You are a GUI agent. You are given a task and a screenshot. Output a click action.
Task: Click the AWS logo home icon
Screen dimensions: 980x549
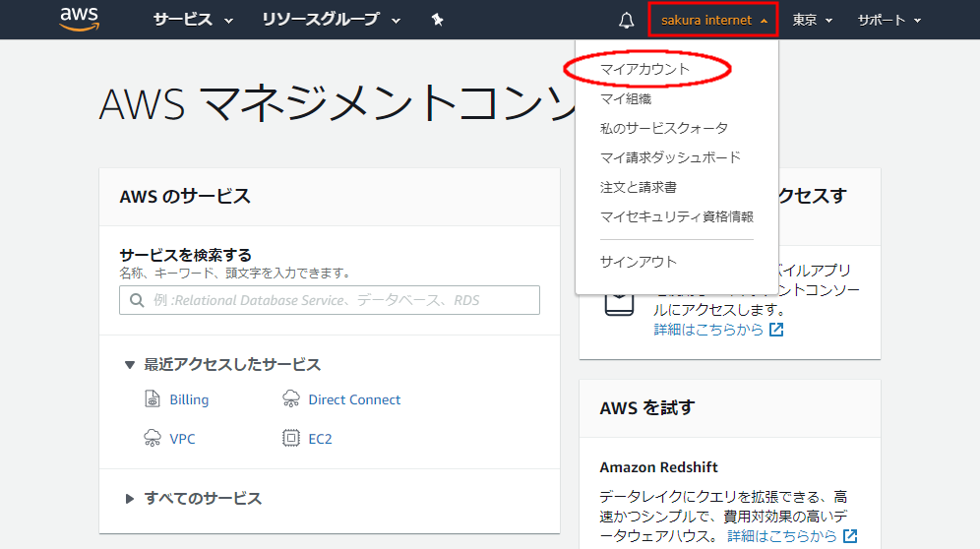(x=79, y=19)
